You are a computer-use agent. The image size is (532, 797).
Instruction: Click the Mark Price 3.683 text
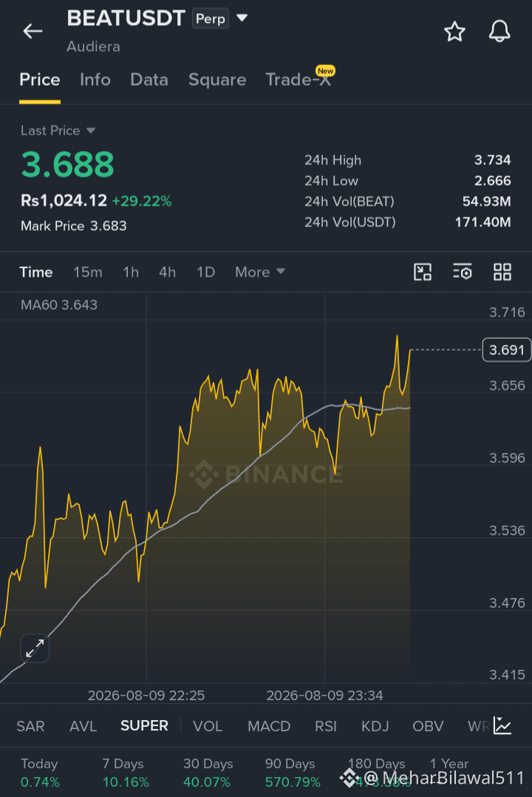[x=74, y=225]
